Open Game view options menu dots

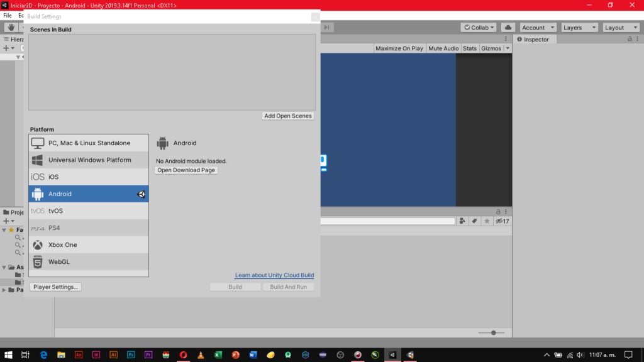coord(506,39)
